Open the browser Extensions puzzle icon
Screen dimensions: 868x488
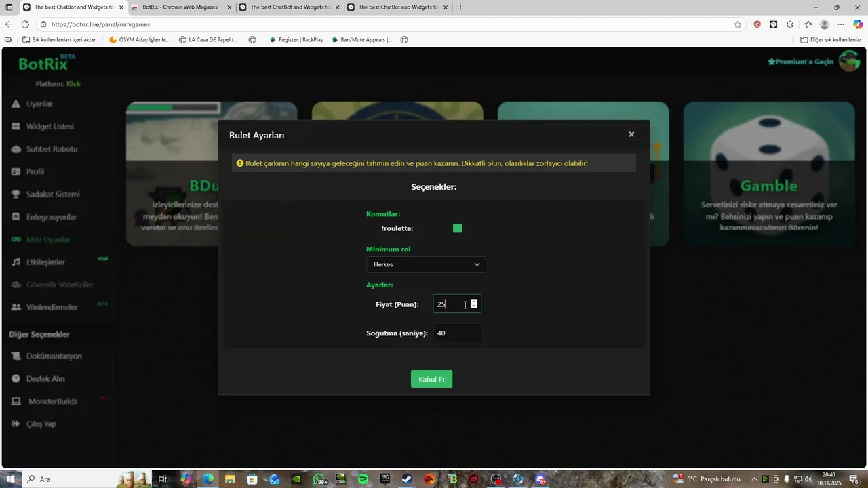790,24
